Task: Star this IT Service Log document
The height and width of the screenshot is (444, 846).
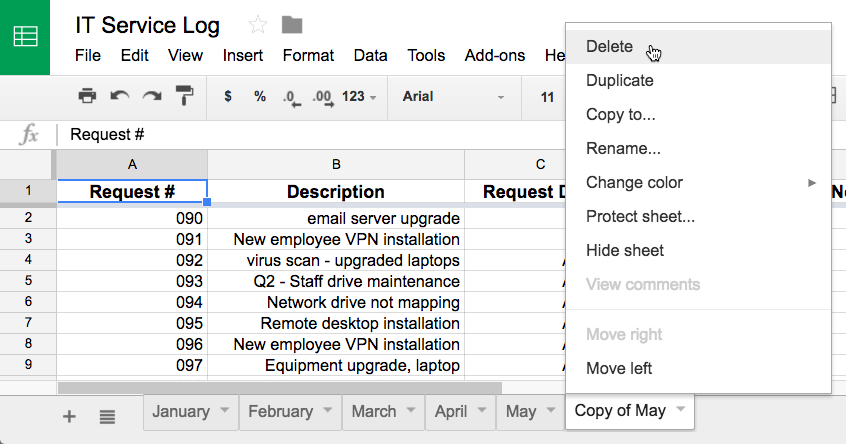Action: pyautogui.click(x=258, y=25)
